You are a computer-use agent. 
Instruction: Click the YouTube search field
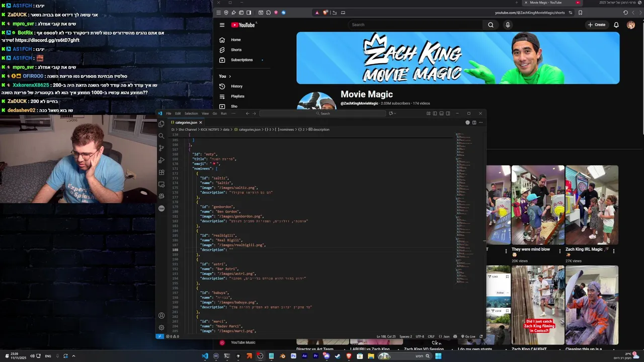pyautogui.click(x=415, y=25)
